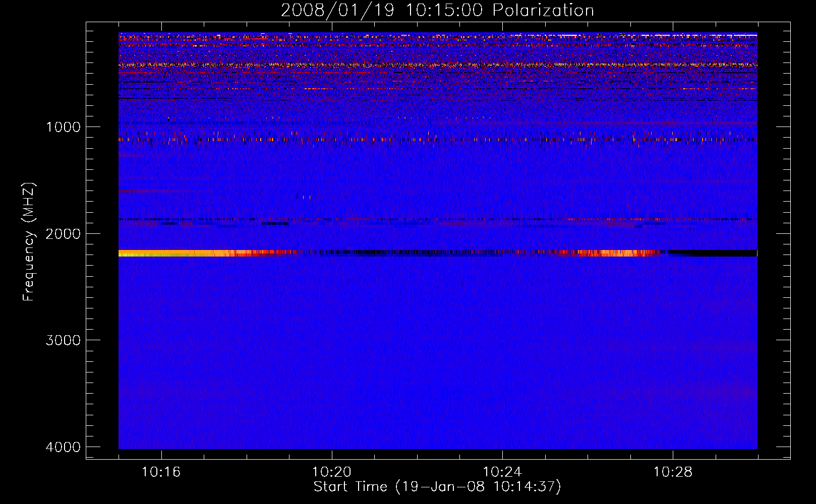Viewport: 816px width, 504px height.
Task: Click the 1000 frequency tick label
Action: click(63, 127)
